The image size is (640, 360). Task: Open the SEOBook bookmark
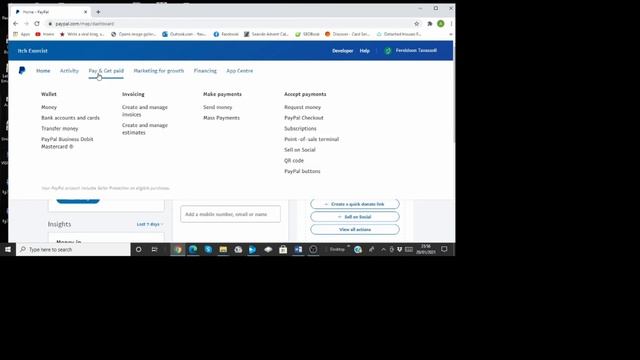(307, 34)
